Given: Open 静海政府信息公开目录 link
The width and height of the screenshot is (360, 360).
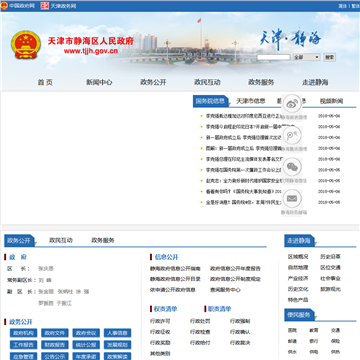Looking at the screenshot, I should 175,279.
